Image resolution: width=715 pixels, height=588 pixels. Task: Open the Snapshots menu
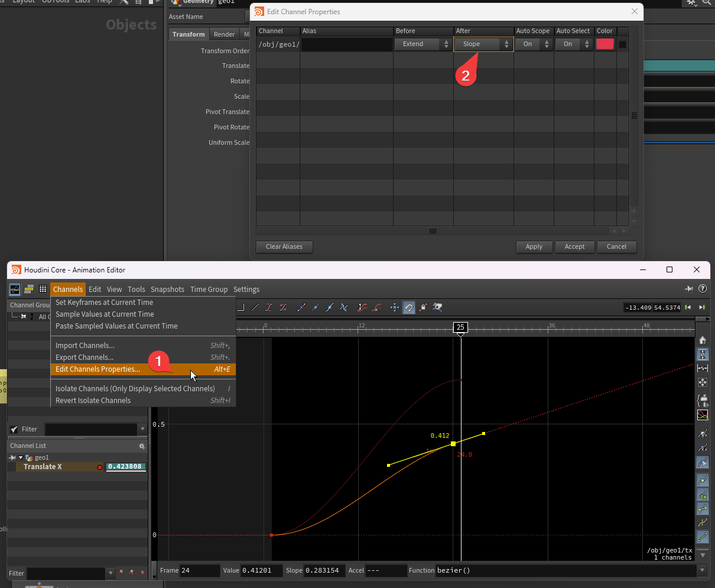point(167,289)
